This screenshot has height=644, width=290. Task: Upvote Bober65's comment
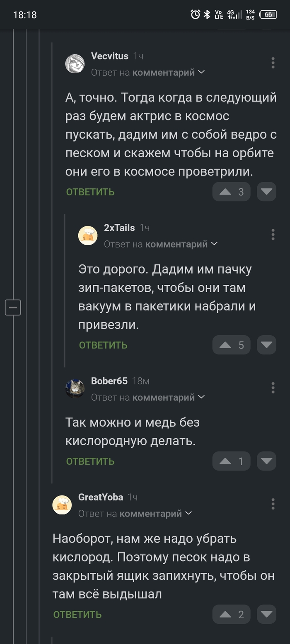[231, 461]
